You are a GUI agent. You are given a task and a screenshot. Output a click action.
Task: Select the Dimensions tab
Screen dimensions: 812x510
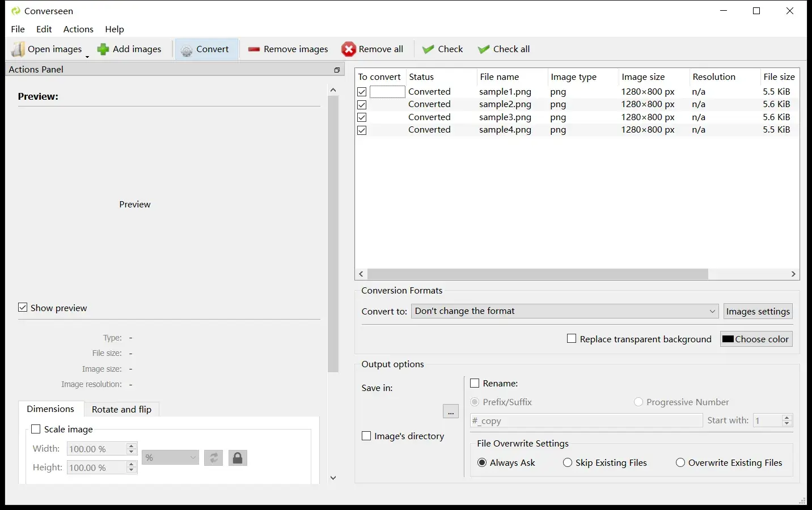pos(50,409)
